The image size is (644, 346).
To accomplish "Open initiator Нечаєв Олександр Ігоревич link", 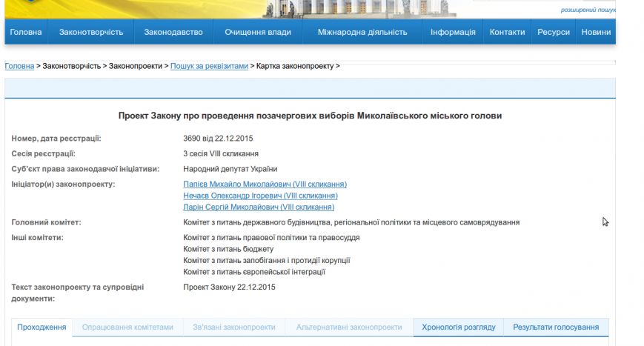I will pos(260,196).
